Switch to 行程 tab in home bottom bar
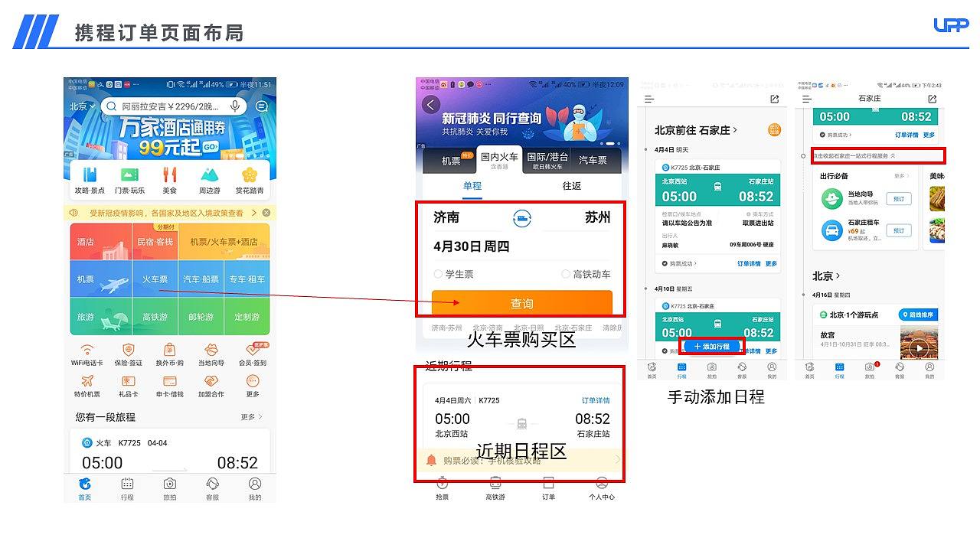Viewport: 980px width, 551px height. click(x=127, y=489)
